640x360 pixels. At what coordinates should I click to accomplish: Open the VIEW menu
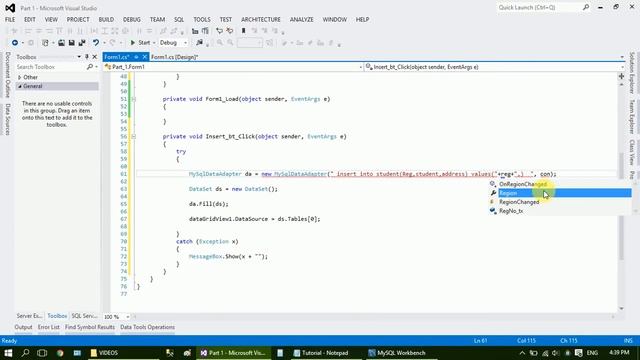click(51, 19)
